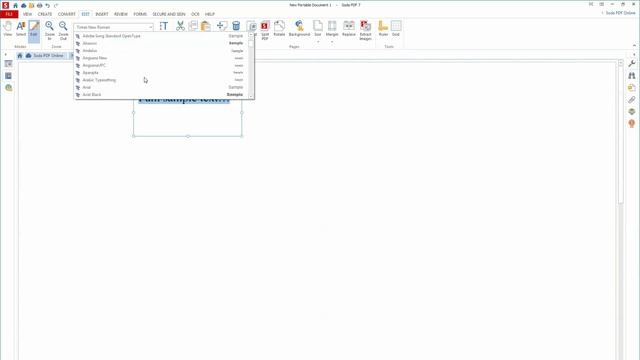Screen dimensions: 640x360
Task: Open the paperclip attachments panel
Action: pyautogui.click(x=631, y=100)
